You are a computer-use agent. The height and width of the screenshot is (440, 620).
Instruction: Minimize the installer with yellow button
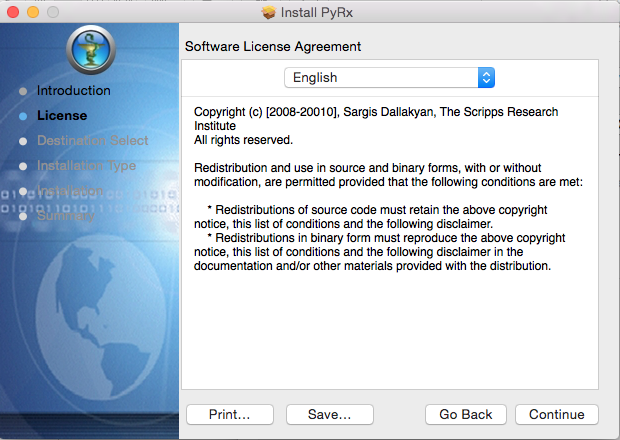click(x=33, y=12)
